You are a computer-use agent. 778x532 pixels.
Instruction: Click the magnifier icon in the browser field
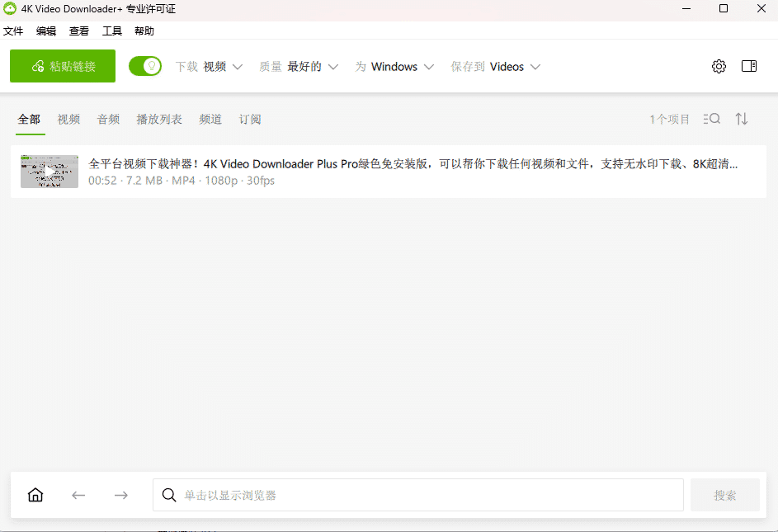click(169, 495)
